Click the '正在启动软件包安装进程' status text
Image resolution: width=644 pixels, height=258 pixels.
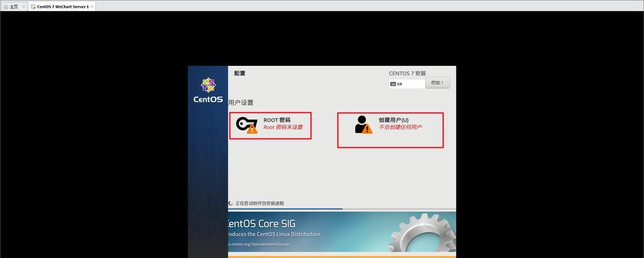pos(260,203)
